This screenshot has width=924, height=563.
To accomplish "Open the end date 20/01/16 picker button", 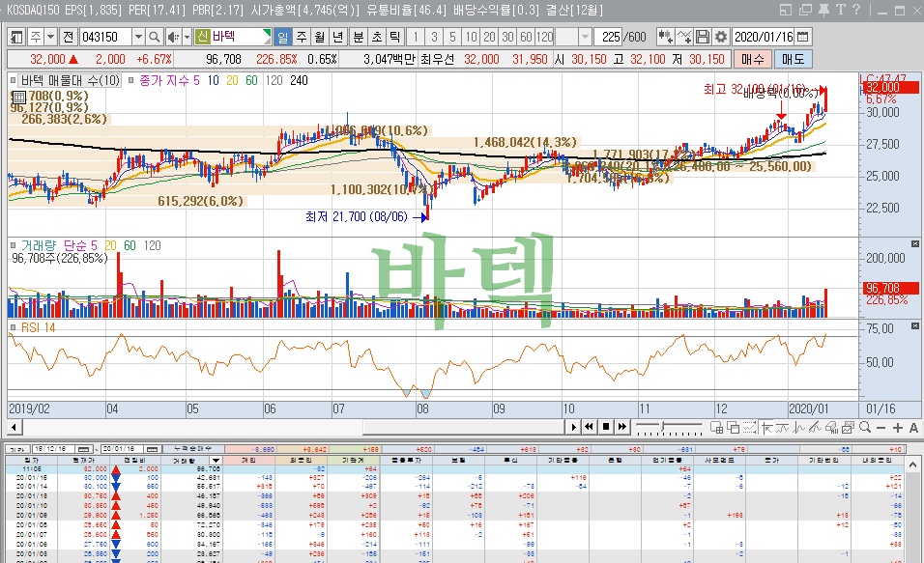I will tap(152, 449).
